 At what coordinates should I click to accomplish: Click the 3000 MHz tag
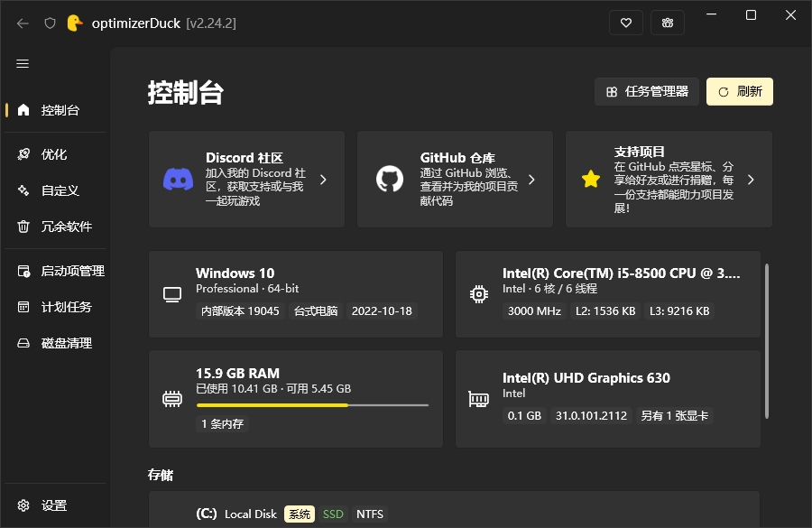pos(534,310)
